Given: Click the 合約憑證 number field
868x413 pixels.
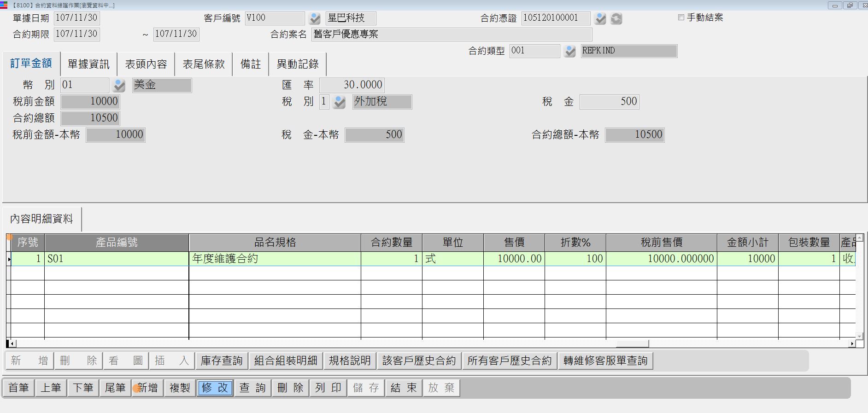Looking at the screenshot, I should (x=556, y=18).
